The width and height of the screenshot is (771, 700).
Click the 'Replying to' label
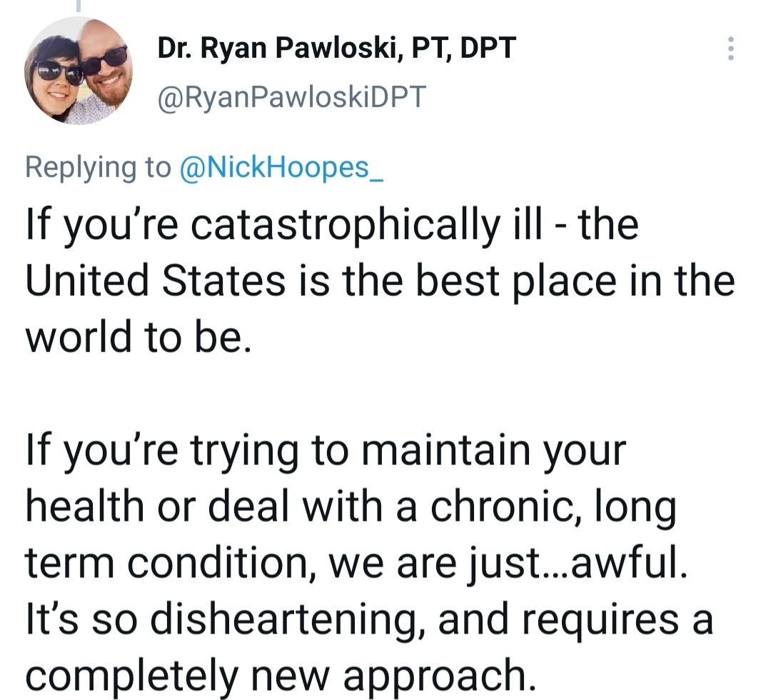tap(98, 167)
